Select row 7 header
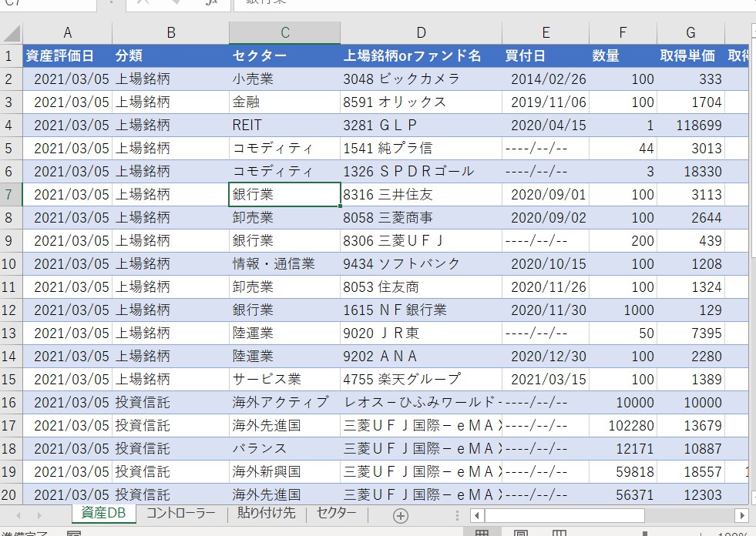The width and height of the screenshot is (756, 536). click(11, 195)
